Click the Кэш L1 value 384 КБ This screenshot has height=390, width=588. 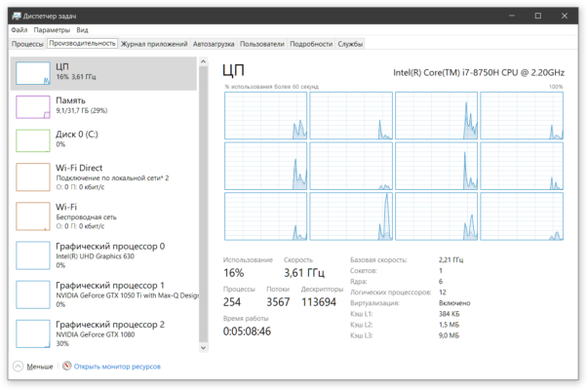[x=449, y=314]
